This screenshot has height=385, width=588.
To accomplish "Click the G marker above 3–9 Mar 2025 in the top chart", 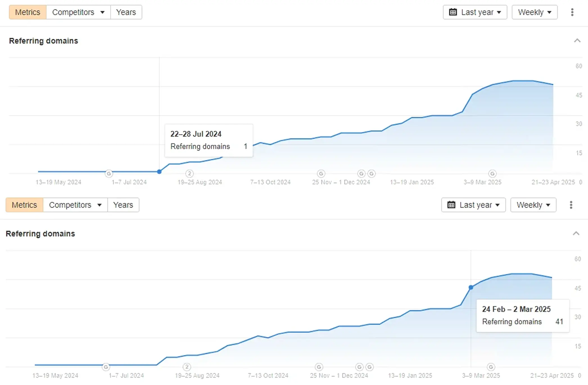I will click(492, 174).
